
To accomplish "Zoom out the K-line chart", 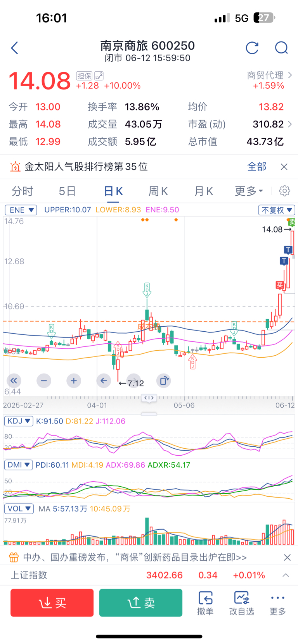I will (44, 381).
